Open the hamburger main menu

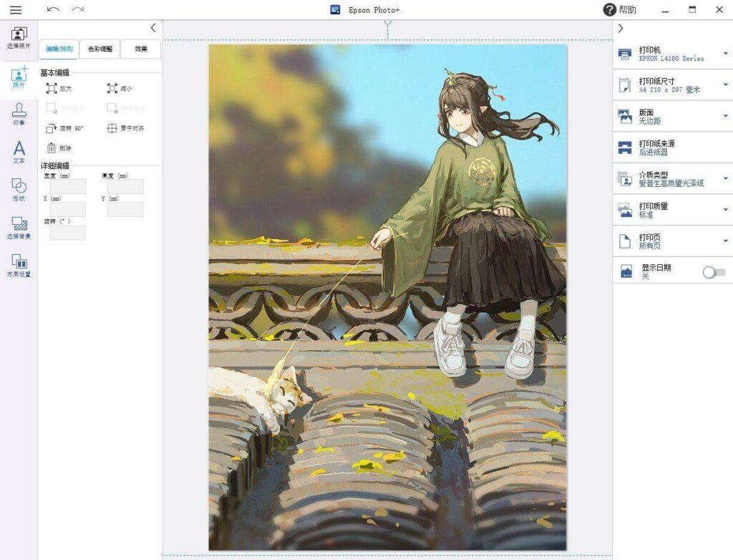tap(16, 10)
